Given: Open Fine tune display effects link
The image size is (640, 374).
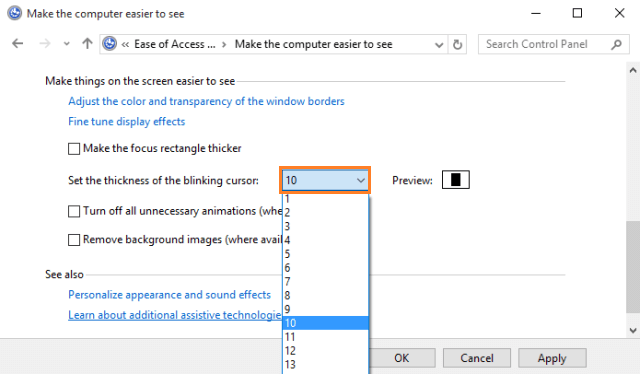Looking at the screenshot, I should [x=127, y=122].
